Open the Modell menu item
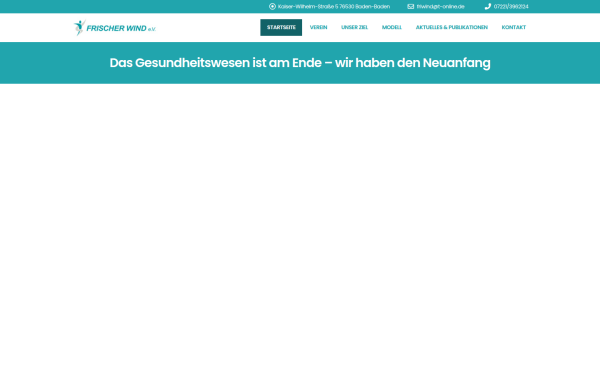 [392, 28]
